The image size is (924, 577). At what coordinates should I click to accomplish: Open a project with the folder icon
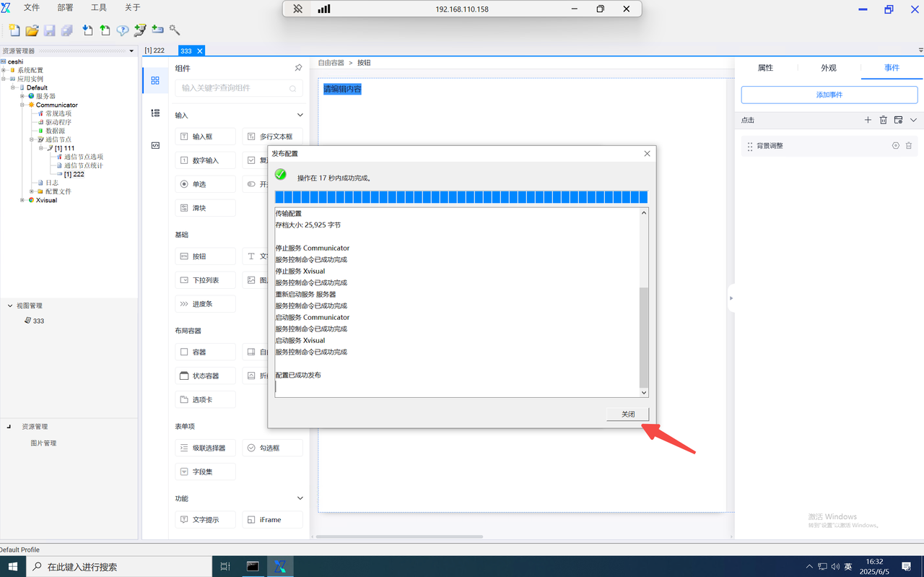point(32,30)
